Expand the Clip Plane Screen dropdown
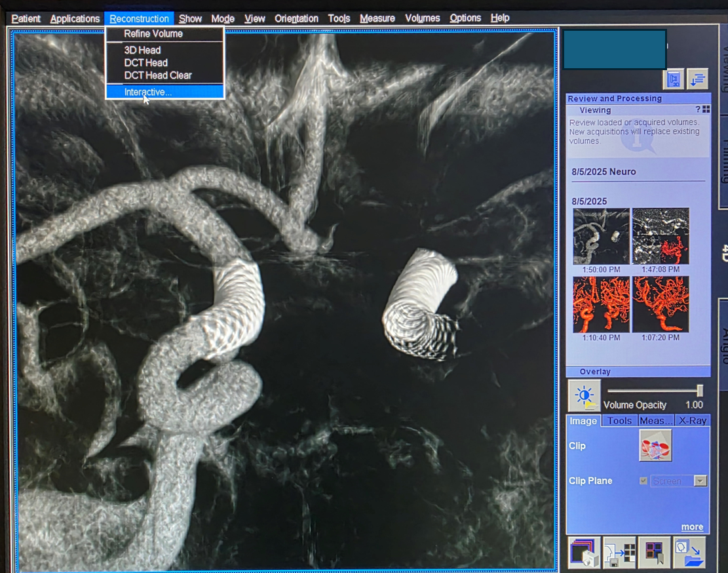The image size is (728, 573). (x=700, y=481)
